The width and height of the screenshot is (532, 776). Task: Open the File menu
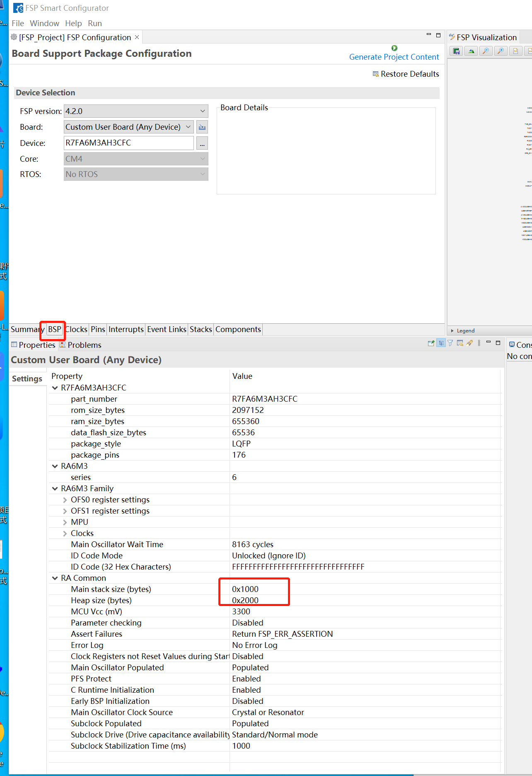tap(18, 23)
